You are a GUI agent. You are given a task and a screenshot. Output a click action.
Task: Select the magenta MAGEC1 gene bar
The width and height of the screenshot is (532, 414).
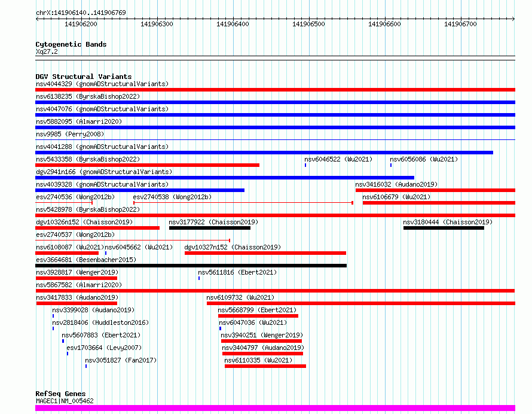275,408
